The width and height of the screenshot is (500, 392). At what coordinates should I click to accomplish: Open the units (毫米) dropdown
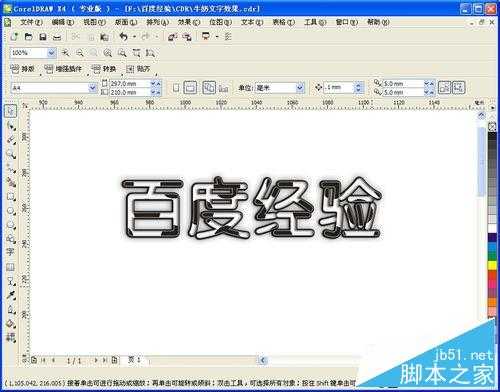300,88
